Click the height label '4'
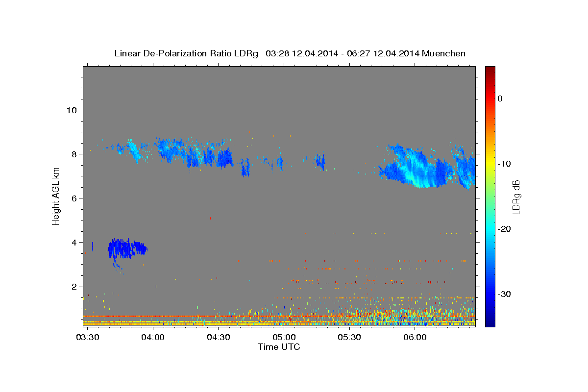 pos(73,242)
